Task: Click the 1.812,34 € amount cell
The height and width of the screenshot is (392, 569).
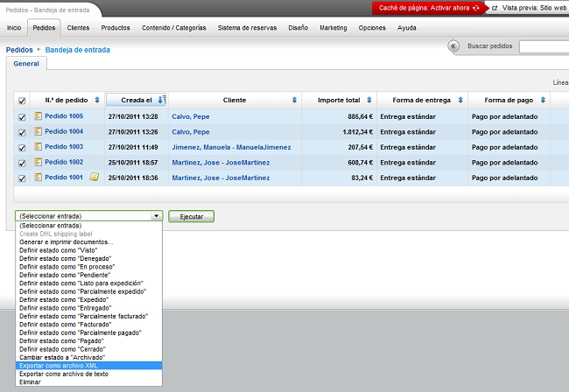Action: coord(357,132)
